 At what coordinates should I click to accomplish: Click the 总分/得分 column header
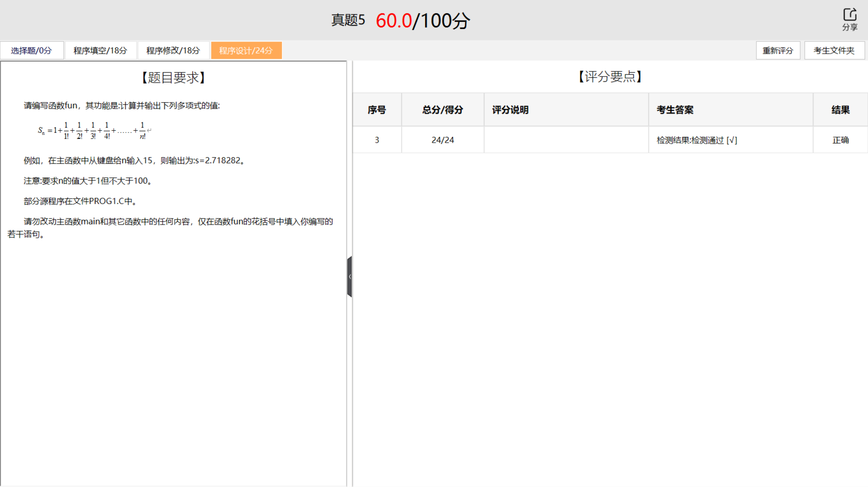[443, 110]
